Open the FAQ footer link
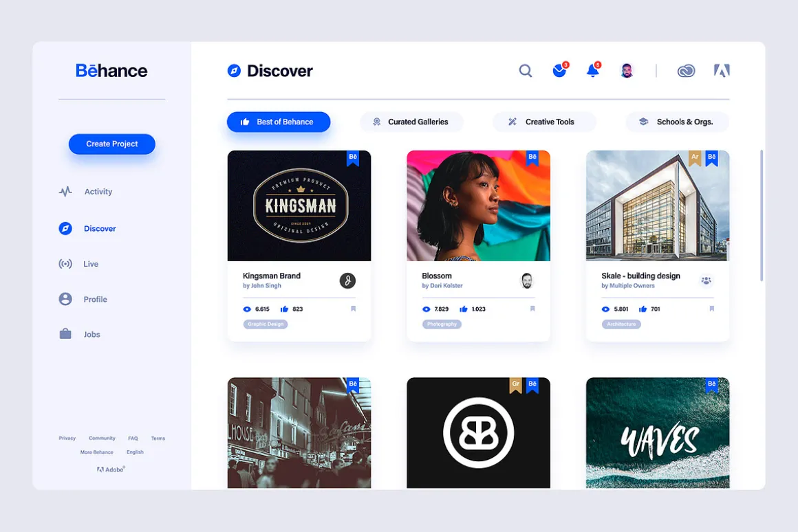The height and width of the screenshot is (532, 798). [133, 438]
